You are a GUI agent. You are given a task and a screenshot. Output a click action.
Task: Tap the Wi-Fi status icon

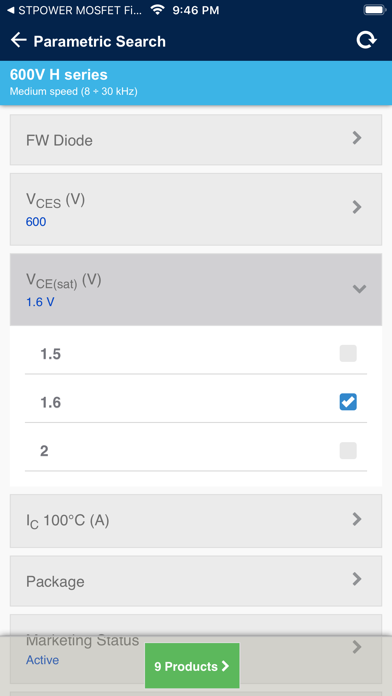(158, 10)
